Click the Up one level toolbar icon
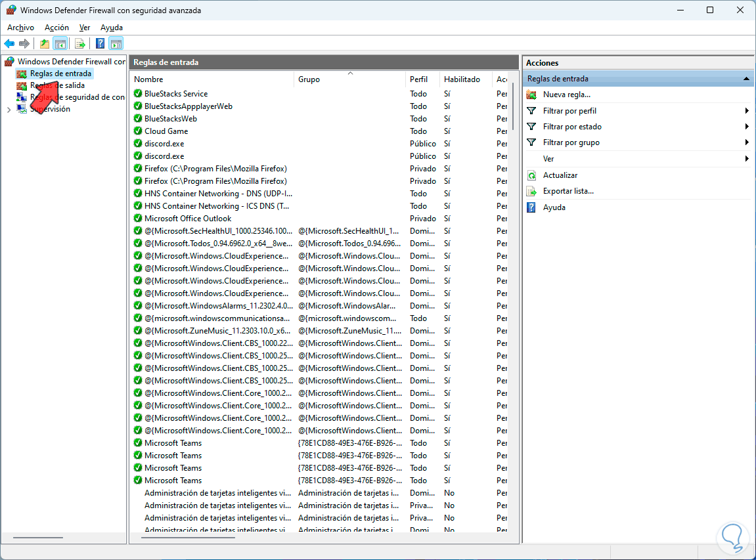The width and height of the screenshot is (756, 560). point(45,44)
